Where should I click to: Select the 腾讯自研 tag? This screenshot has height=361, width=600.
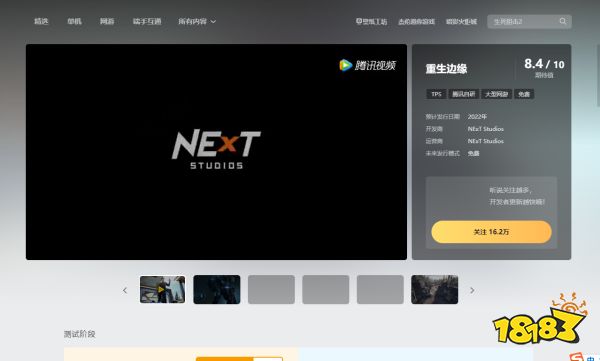(463, 94)
